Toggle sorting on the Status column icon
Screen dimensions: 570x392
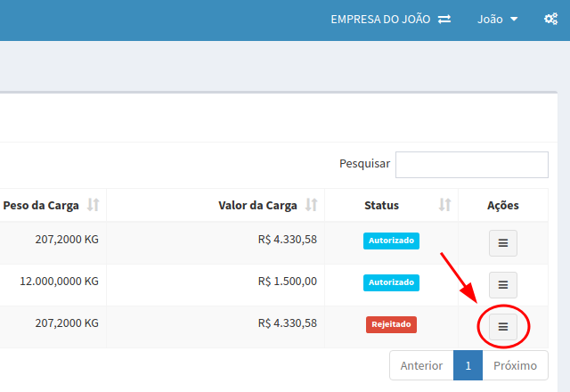pyautogui.click(x=444, y=205)
